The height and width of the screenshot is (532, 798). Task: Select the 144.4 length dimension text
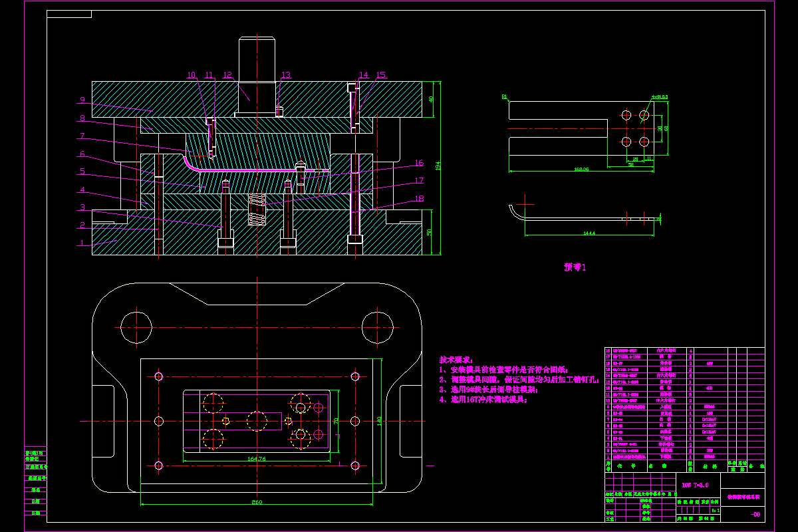tap(588, 233)
